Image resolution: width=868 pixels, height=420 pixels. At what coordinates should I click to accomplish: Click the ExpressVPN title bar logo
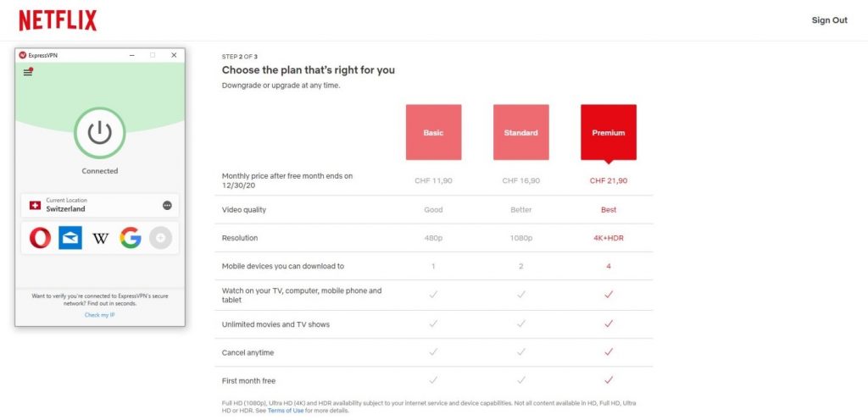pos(22,55)
